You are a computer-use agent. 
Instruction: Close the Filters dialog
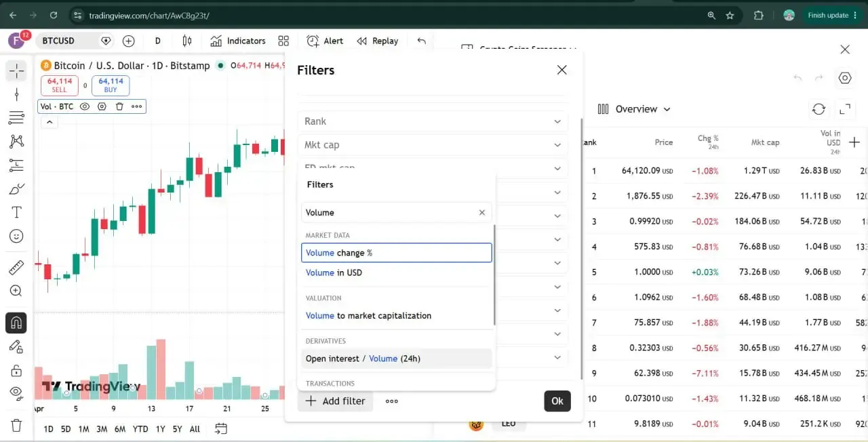[561, 70]
